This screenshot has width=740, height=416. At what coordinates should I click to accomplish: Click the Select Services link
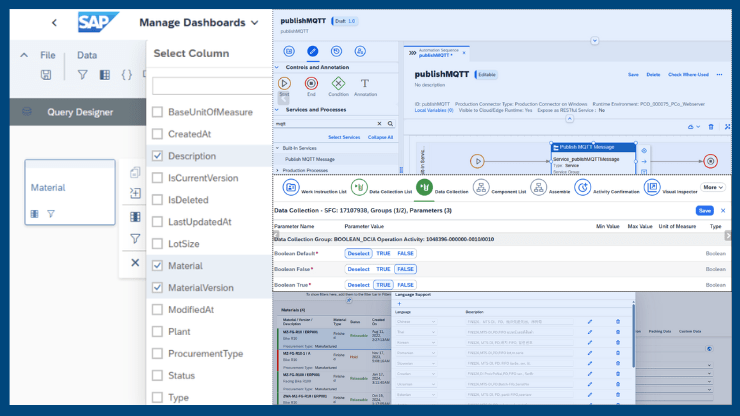pyautogui.click(x=344, y=137)
